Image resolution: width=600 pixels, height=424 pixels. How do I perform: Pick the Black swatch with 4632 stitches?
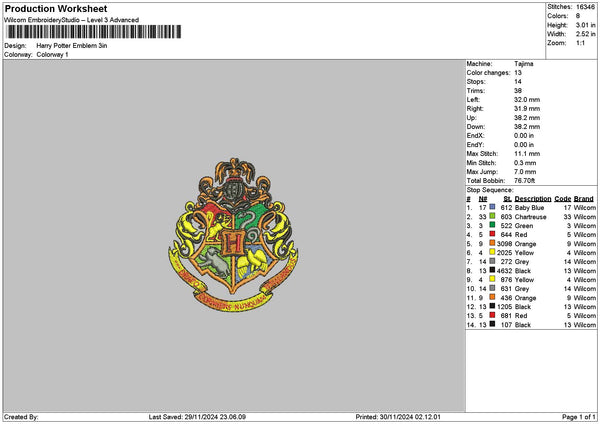pos(492,270)
